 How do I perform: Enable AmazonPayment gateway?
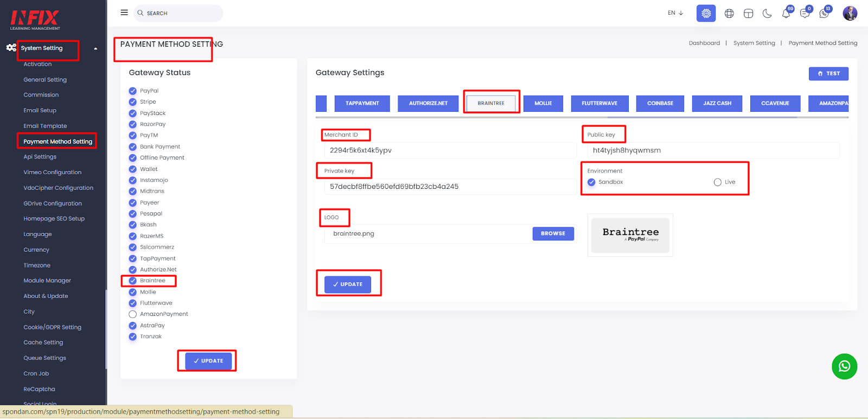tap(132, 314)
